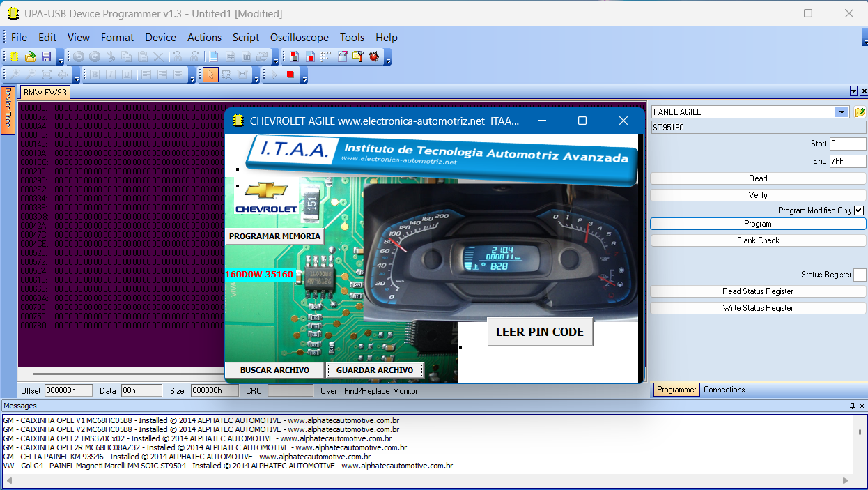The height and width of the screenshot is (490, 868).
Task: Open the format toolbar options dropdown arrow
Action: click(192, 75)
